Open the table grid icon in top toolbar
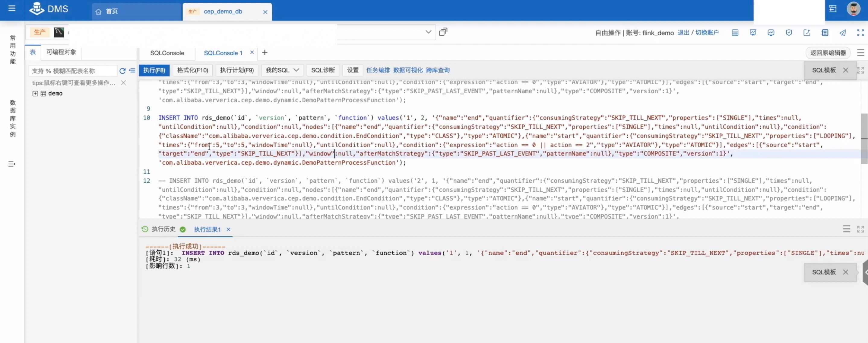The height and width of the screenshot is (343, 868). click(x=735, y=33)
